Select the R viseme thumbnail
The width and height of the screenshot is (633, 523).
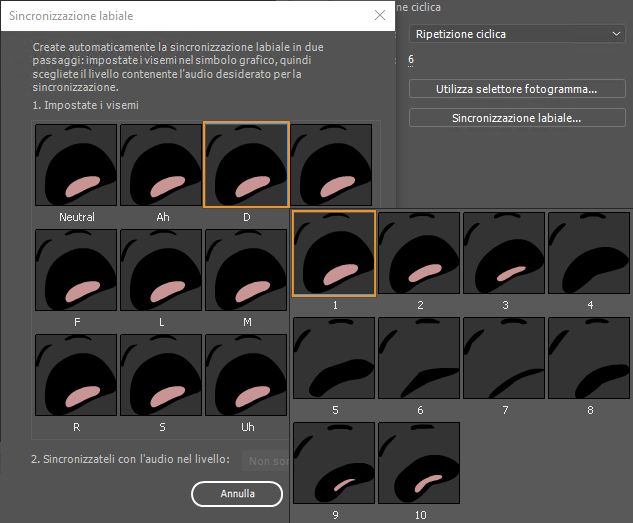76,375
